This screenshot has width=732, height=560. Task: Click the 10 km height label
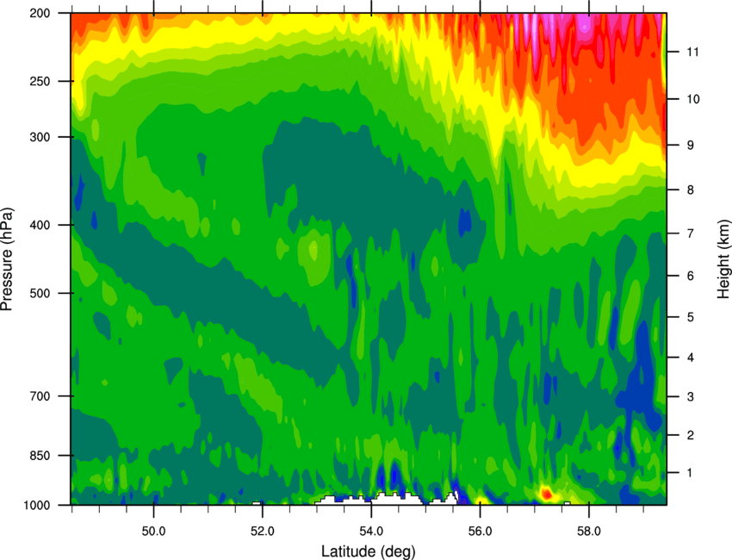point(693,99)
